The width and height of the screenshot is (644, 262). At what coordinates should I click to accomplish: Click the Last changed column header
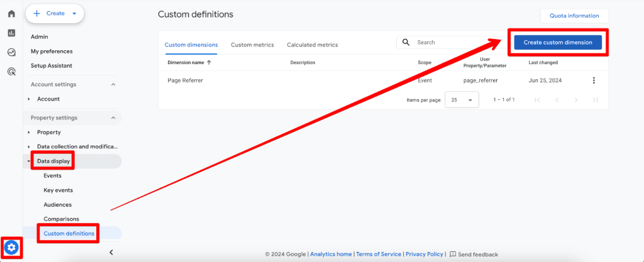pyautogui.click(x=543, y=63)
